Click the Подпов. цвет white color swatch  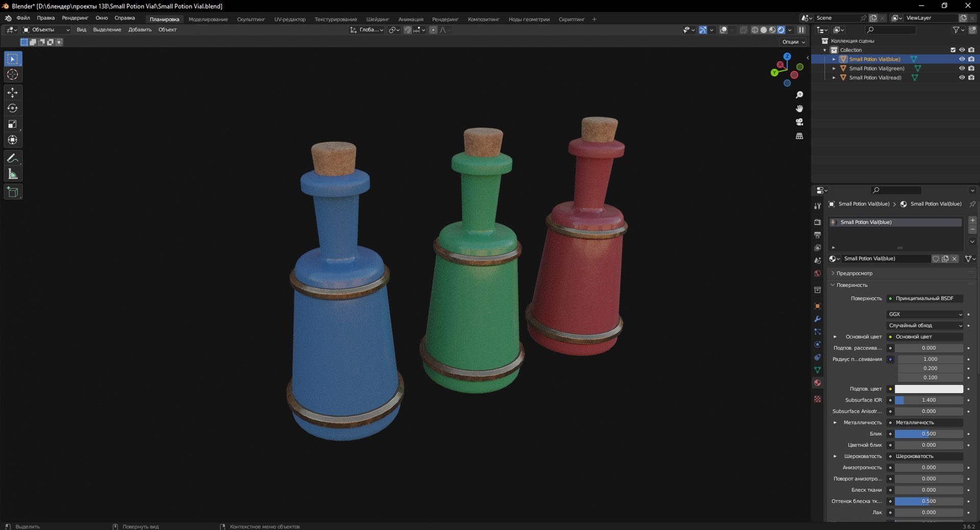click(x=929, y=389)
